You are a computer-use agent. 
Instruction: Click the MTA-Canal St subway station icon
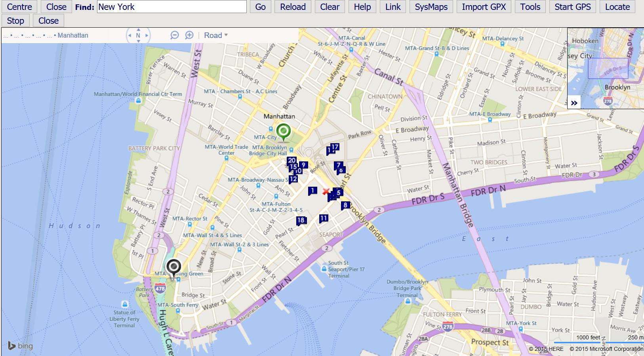tap(351, 50)
